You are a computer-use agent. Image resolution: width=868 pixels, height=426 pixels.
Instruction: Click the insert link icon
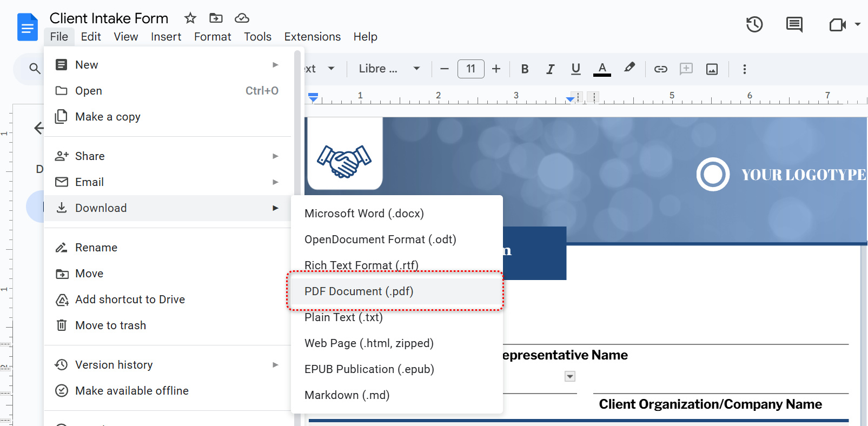click(x=660, y=69)
